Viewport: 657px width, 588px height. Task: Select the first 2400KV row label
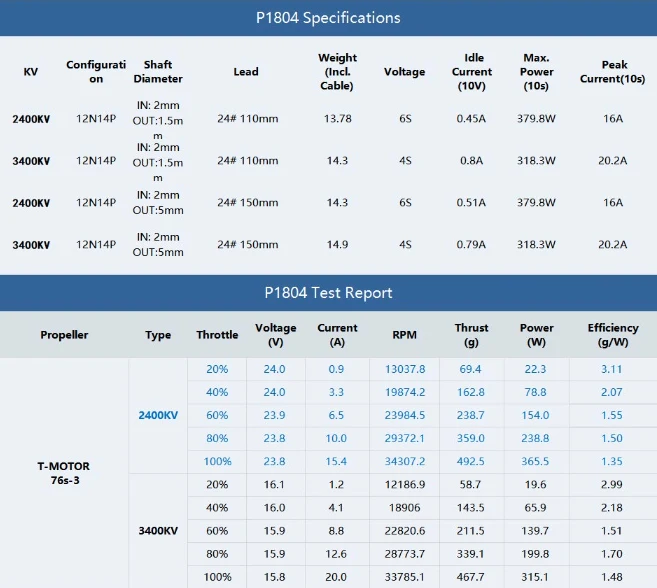[x=31, y=119]
